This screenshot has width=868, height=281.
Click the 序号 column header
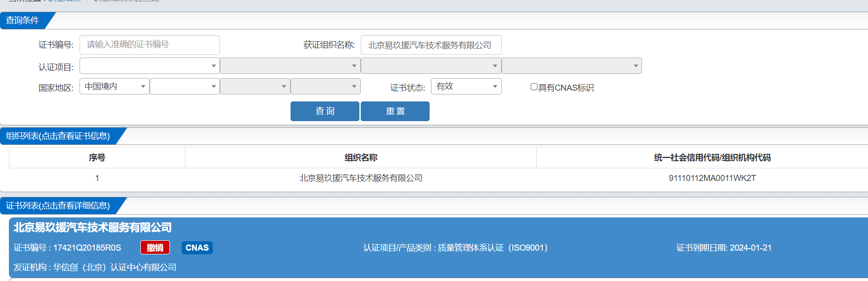(x=97, y=158)
